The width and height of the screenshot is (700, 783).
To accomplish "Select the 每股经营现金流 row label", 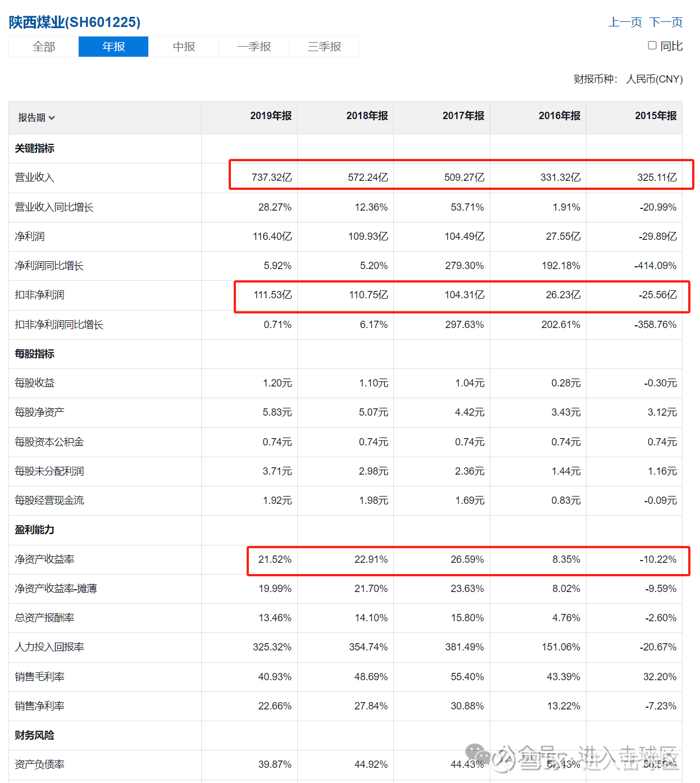I will click(x=49, y=500).
